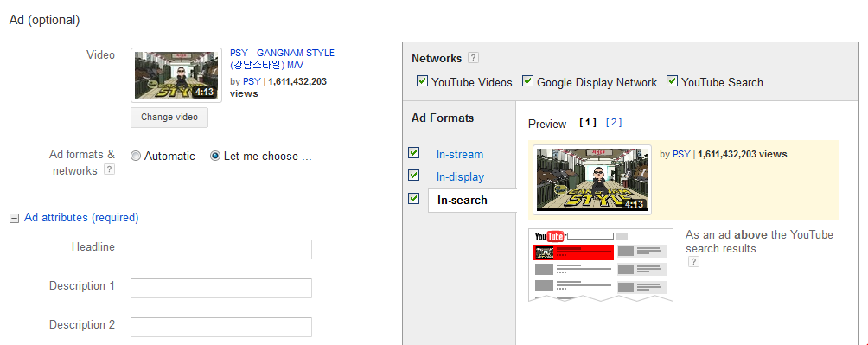Toggle the In-display format checkbox
868x345 pixels.
tap(413, 175)
